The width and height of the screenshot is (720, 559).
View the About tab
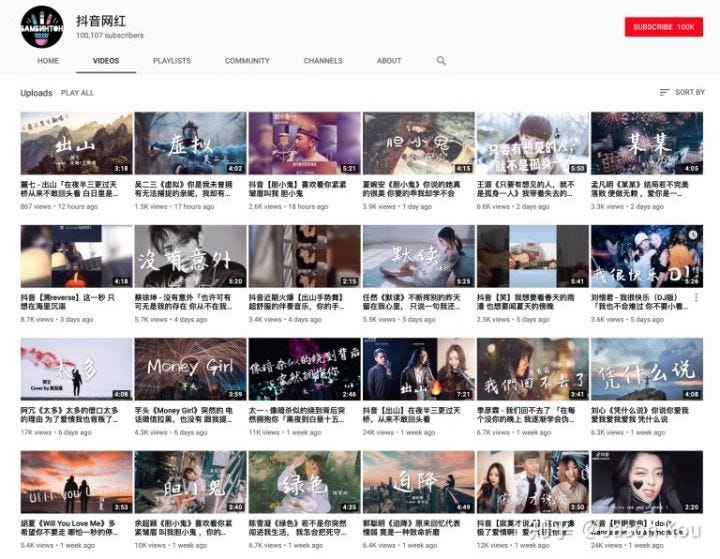pyautogui.click(x=389, y=61)
